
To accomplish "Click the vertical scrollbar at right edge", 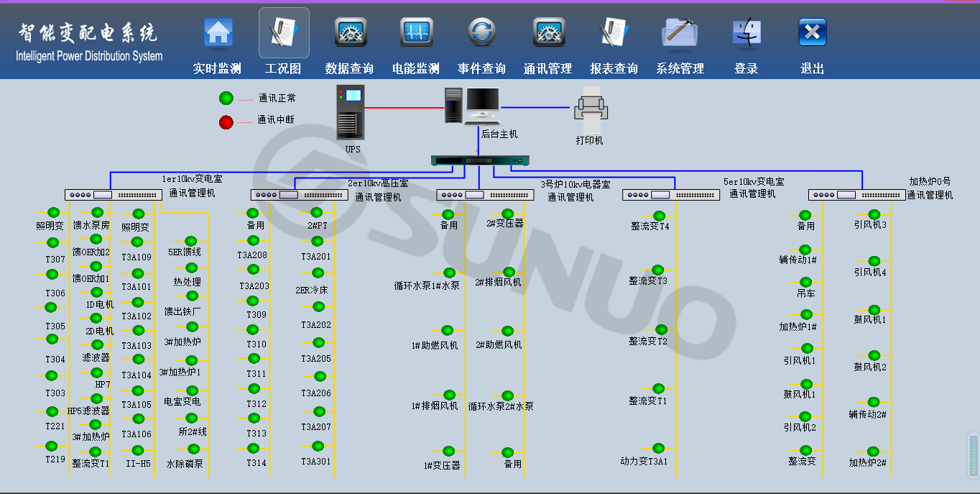I will [974, 454].
